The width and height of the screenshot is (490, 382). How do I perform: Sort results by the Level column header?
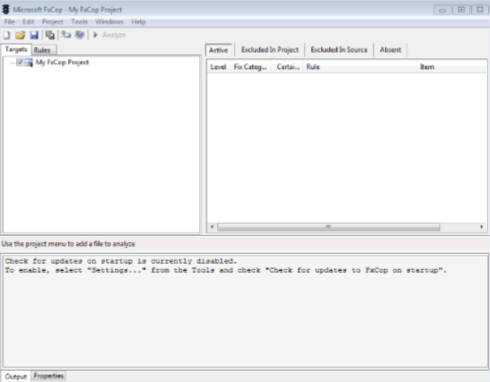(218, 67)
